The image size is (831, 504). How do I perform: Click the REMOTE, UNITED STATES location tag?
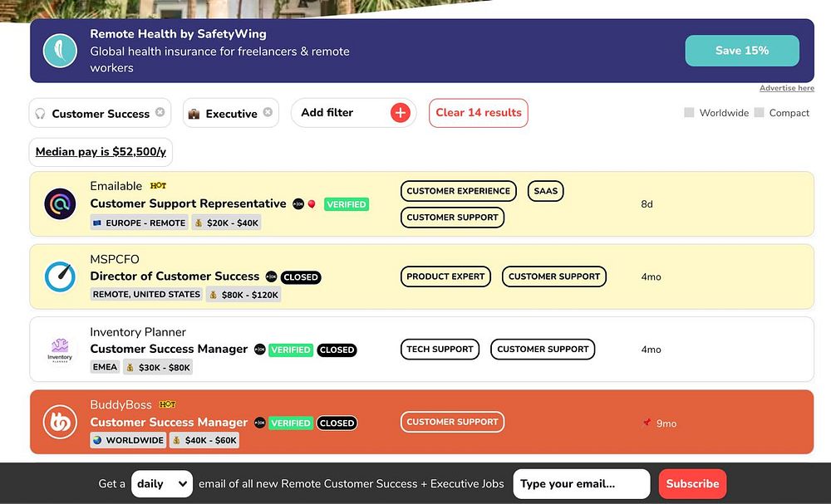[x=146, y=295]
